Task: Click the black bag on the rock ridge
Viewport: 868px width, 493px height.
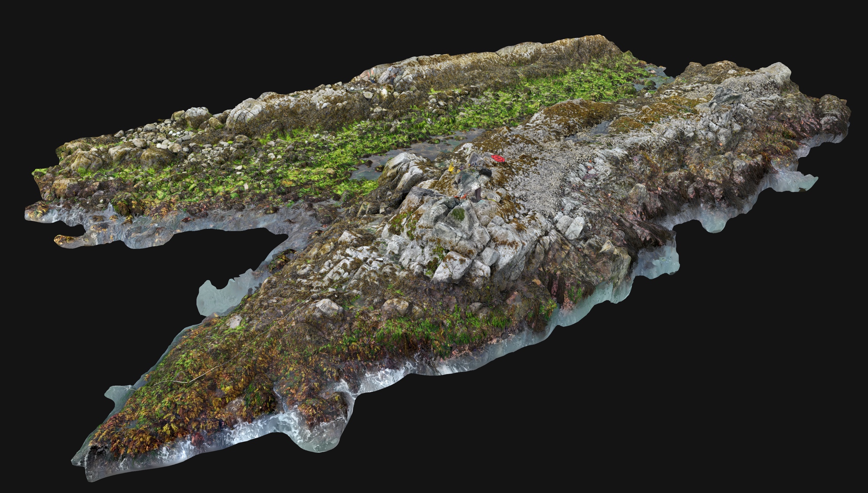Action: pos(485,173)
